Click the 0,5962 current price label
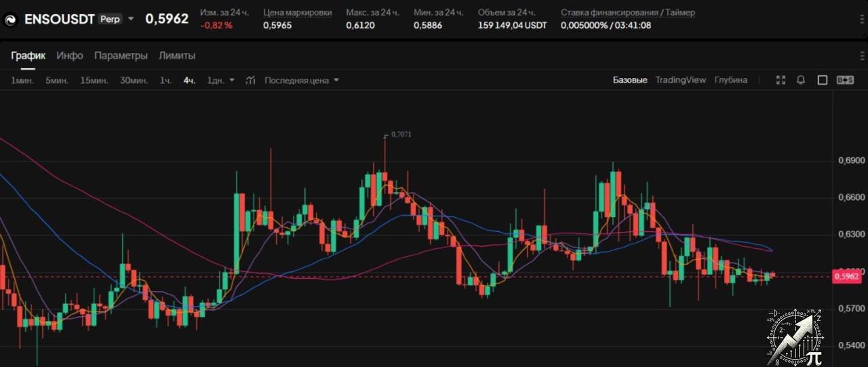 coord(847,276)
